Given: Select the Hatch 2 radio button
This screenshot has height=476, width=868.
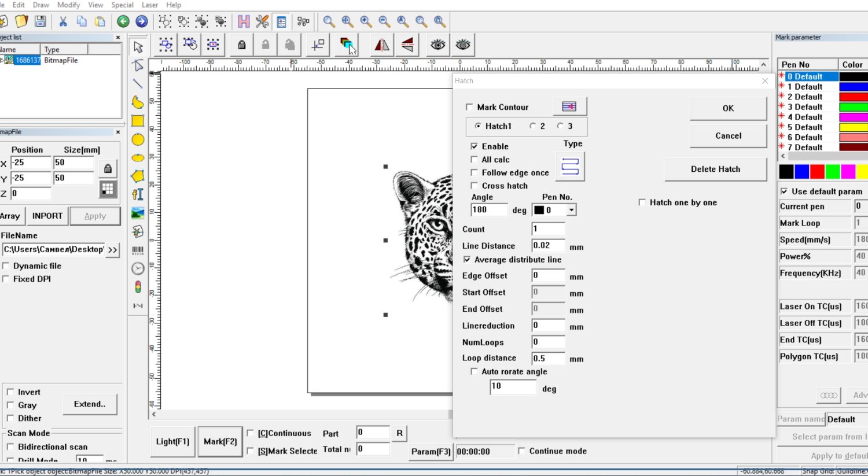Looking at the screenshot, I should pyautogui.click(x=533, y=126).
